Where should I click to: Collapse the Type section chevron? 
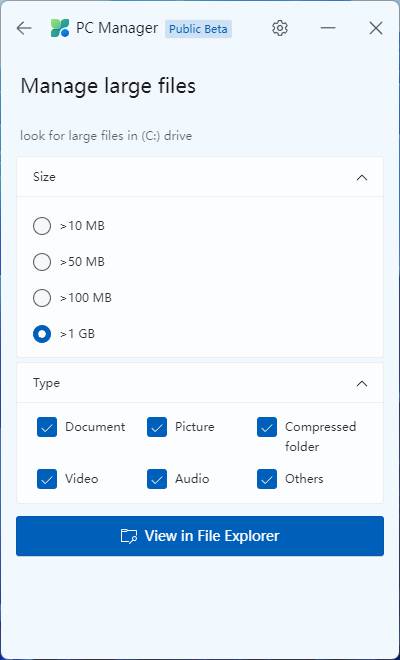click(362, 384)
